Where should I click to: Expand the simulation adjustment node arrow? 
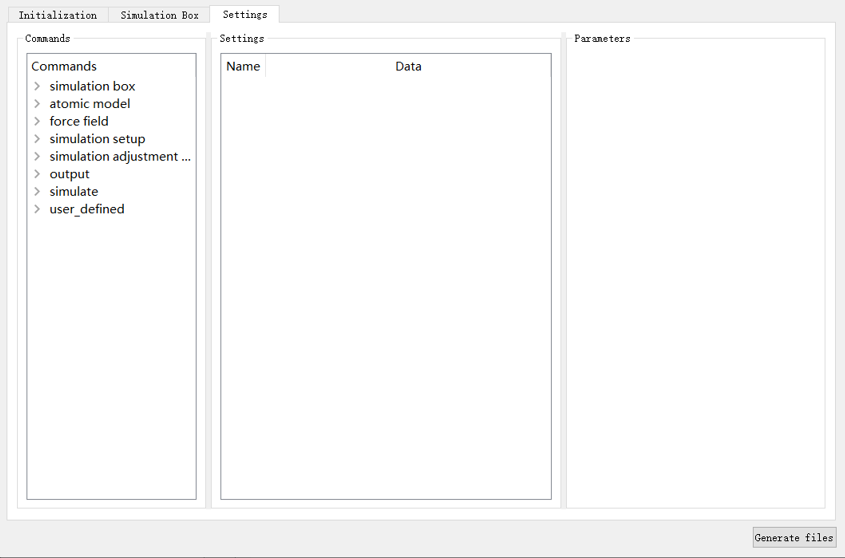click(37, 157)
